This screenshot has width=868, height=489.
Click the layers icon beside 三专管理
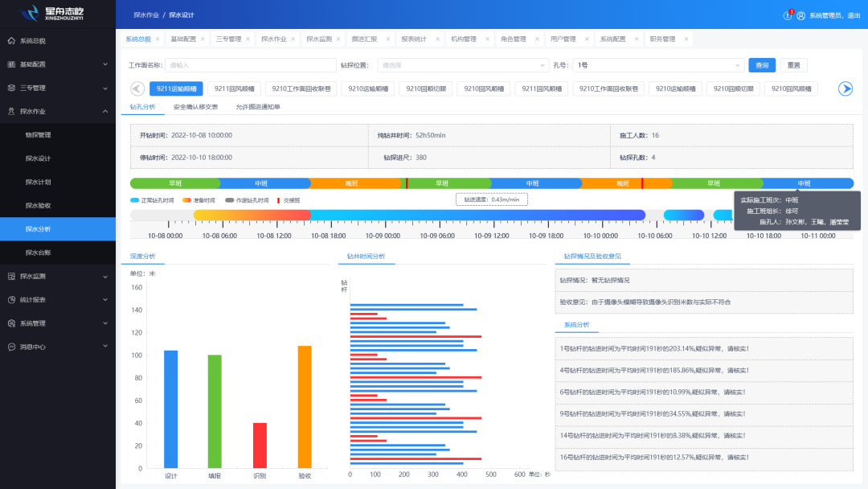[11, 88]
